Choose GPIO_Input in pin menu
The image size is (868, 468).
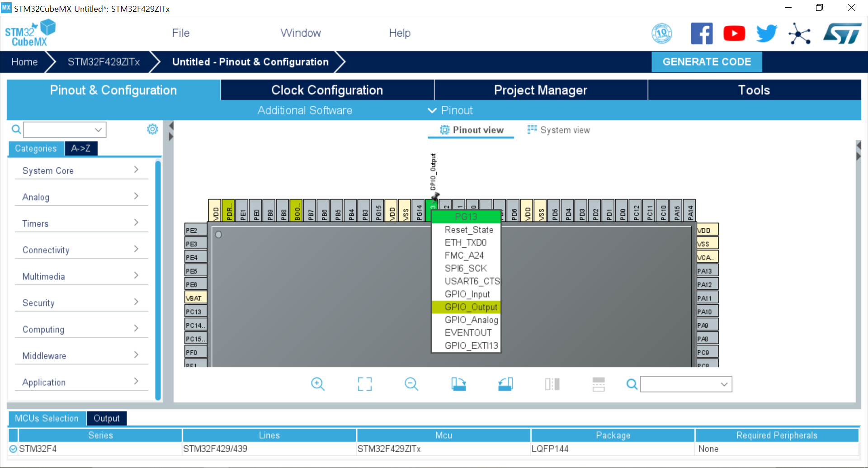(x=467, y=294)
